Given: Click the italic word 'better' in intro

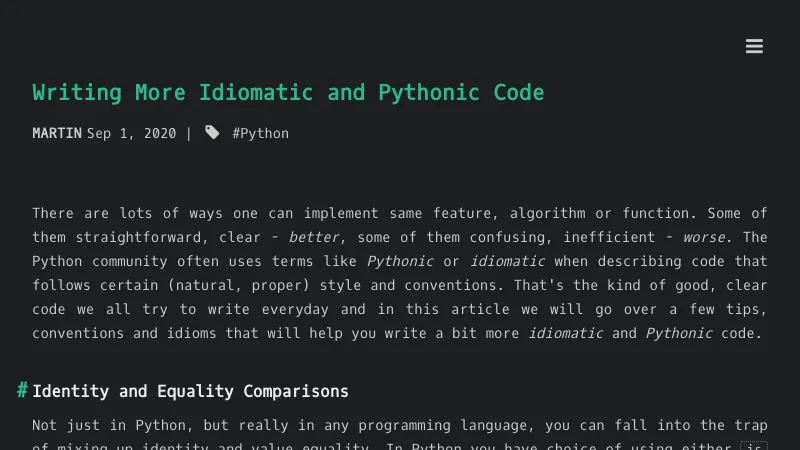Looking at the screenshot, I should (314, 237).
